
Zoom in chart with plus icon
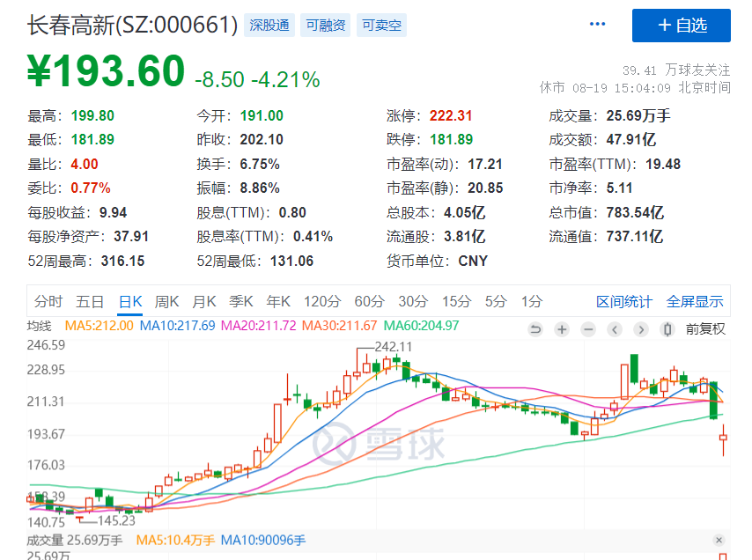pyautogui.click(x=562, y=329)
